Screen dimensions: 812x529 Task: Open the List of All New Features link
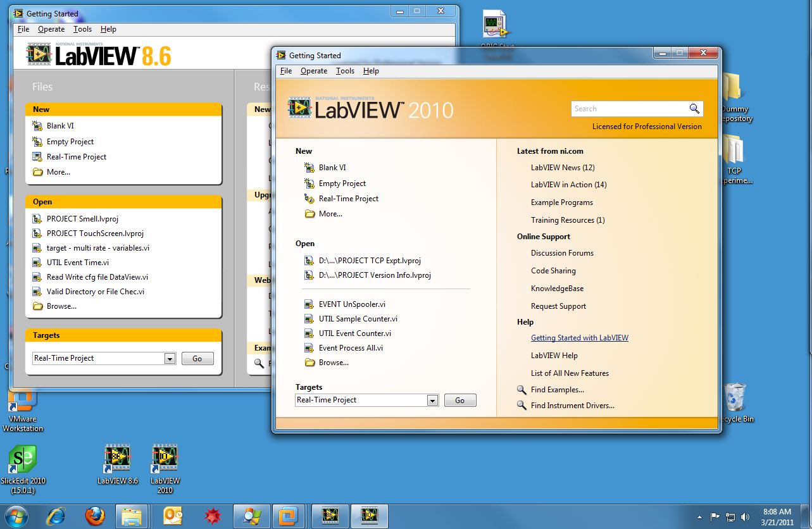[x=570, y=373]
